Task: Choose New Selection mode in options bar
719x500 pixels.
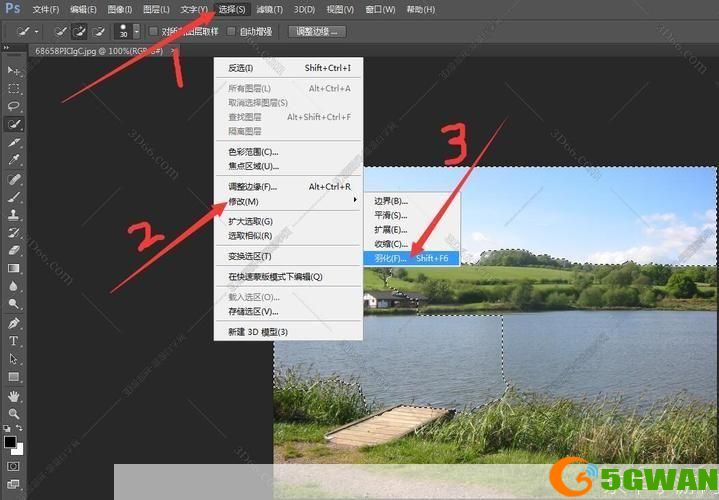Action: [x=60, y=31]
